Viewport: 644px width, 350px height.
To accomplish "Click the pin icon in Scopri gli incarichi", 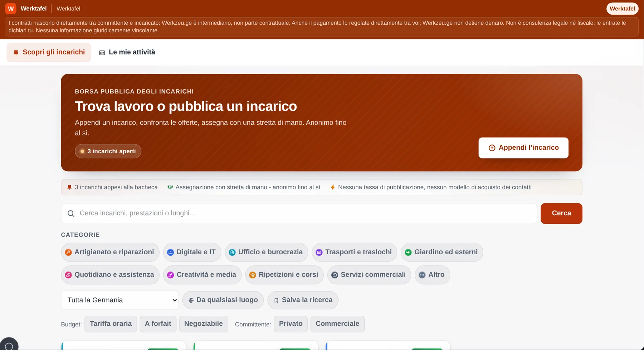I will [x=16, y=53].
